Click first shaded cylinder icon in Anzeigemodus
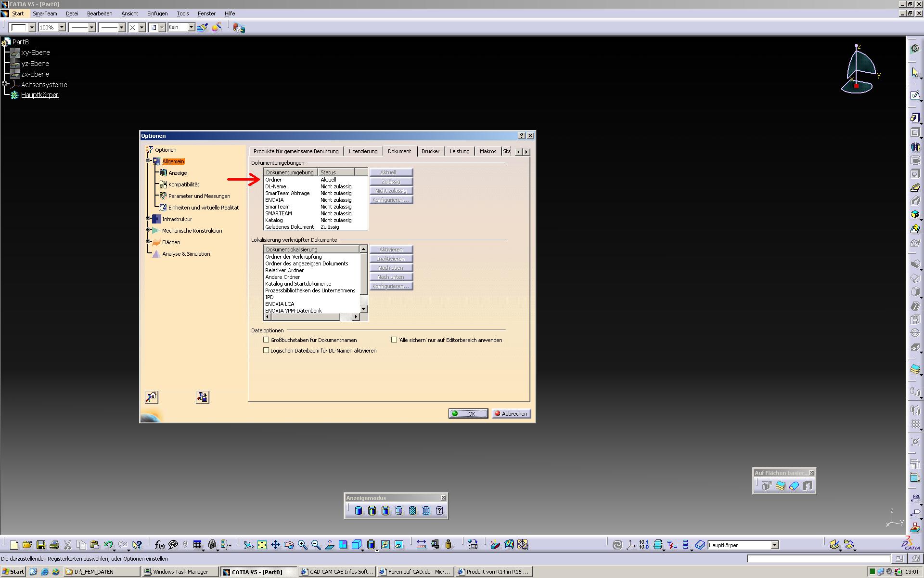Viewport: 924px width, 578px height. [x=359, y=511]
